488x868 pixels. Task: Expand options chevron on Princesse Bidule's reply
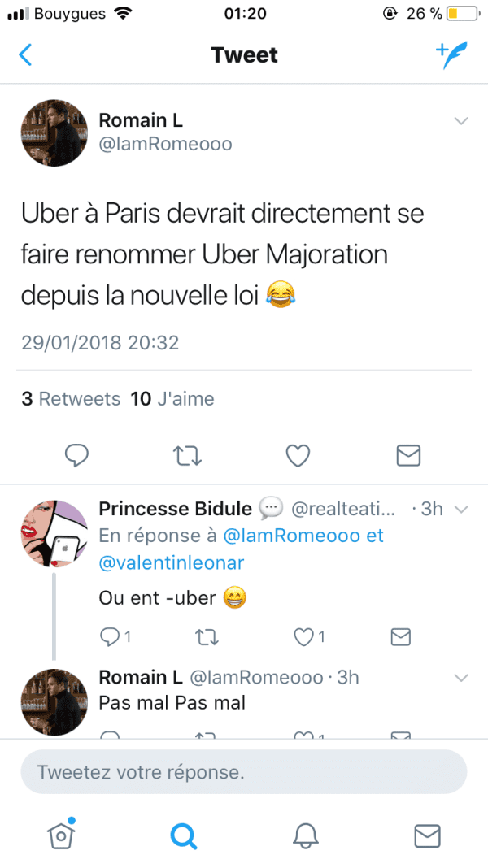pyautogui.click(x=461, y=510)
